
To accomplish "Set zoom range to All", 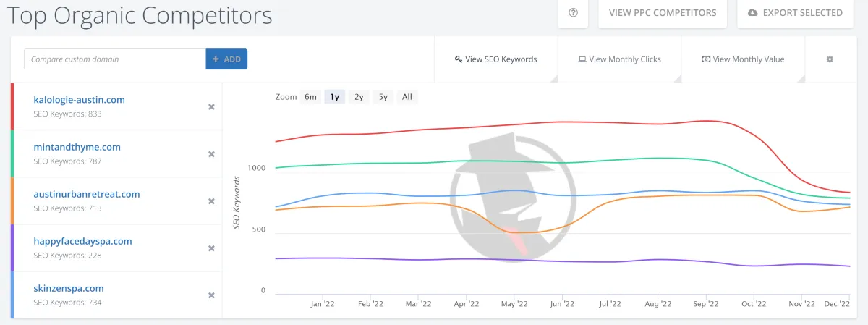I will click(x=407, y=97).
